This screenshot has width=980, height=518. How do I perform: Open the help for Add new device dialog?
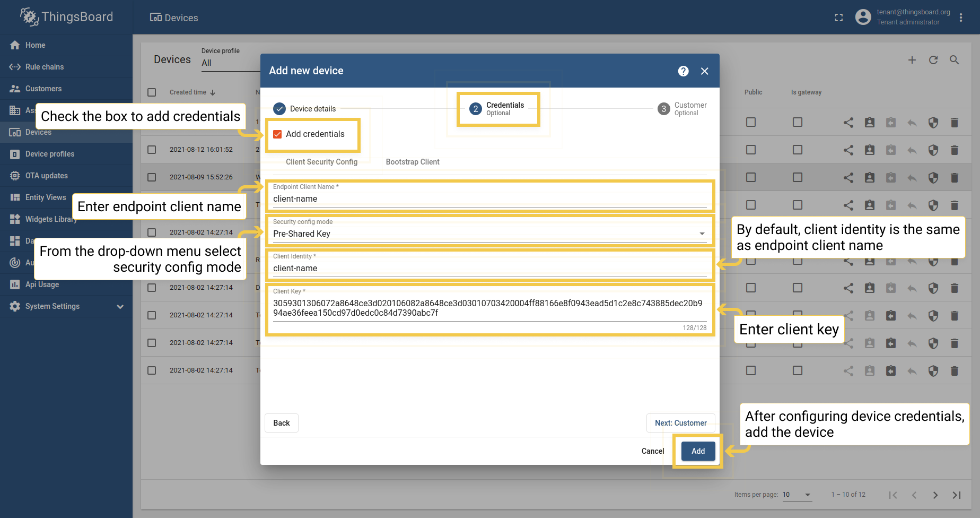click(x=683, y=71)
